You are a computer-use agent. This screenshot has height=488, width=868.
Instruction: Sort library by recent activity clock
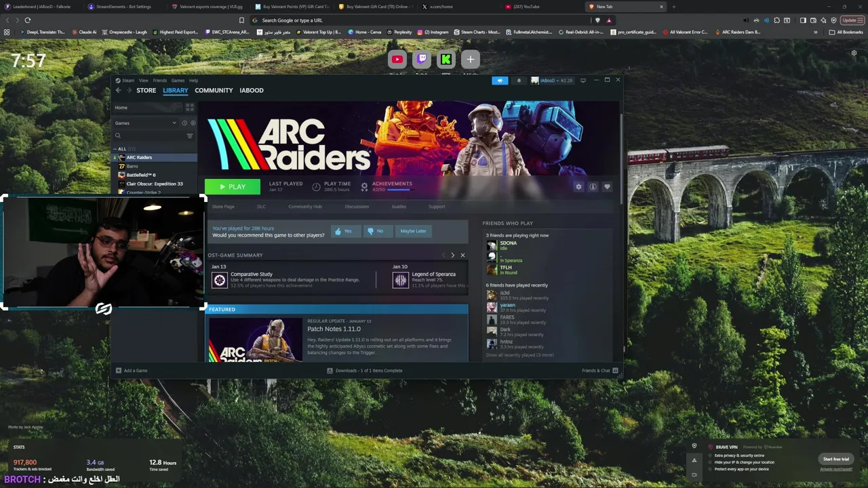(x=184, y=123)
